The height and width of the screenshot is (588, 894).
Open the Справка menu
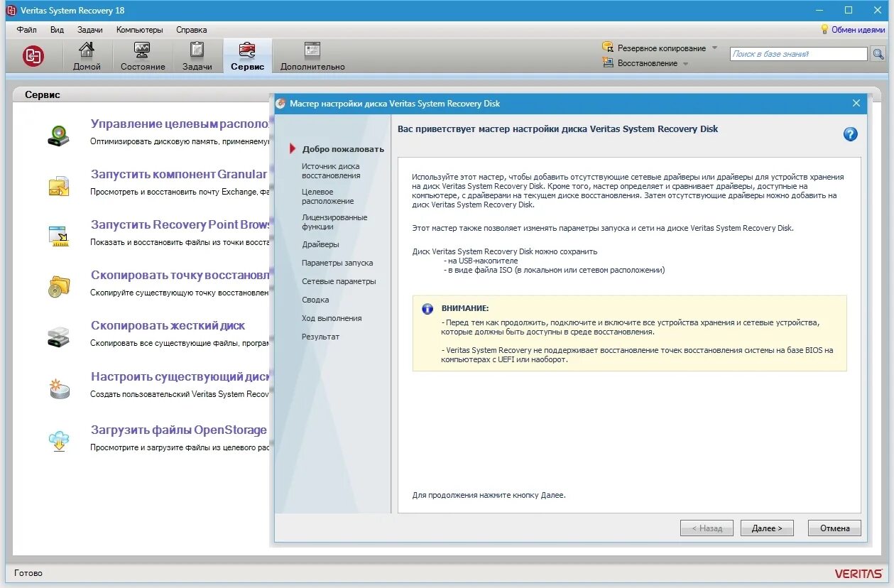click(192, 30)
